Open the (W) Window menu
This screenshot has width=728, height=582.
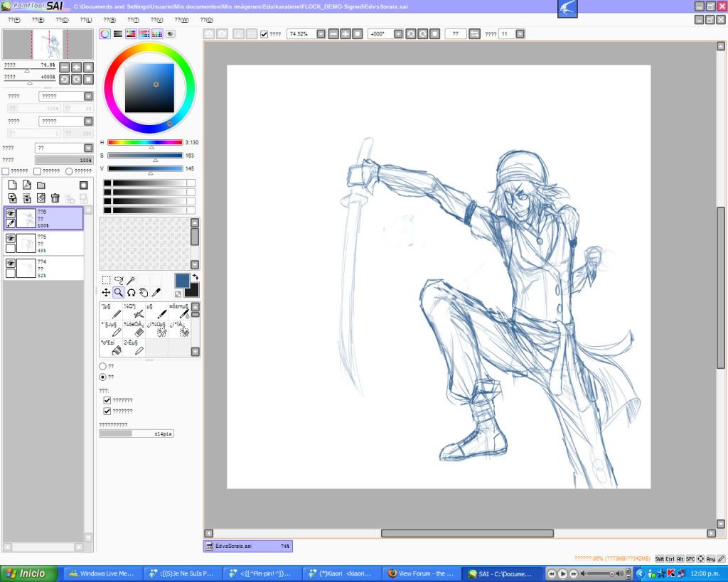coord(181,20)
